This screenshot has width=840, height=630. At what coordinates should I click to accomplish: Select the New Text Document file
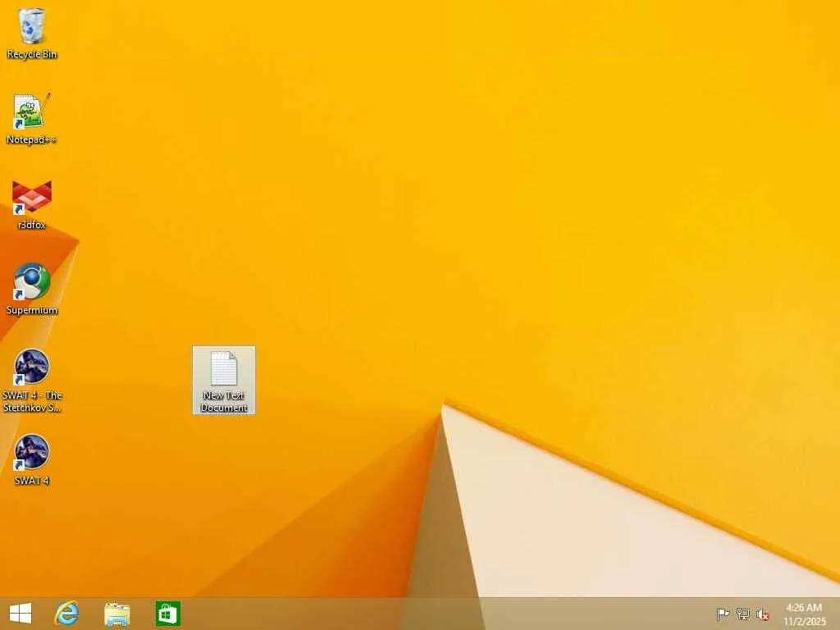pyautogui.click(x=224, y=380)
